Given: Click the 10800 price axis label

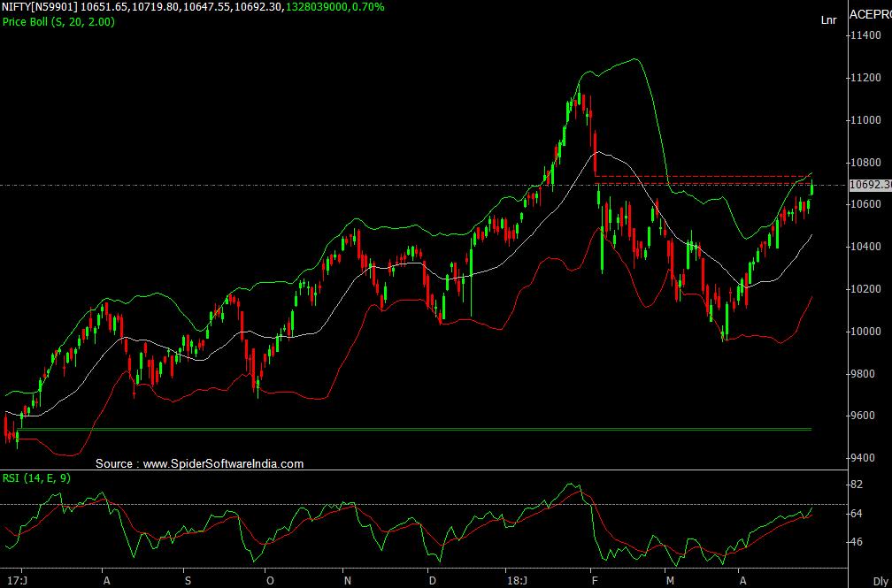Looking at the screenshot, I should coord(865,163).
